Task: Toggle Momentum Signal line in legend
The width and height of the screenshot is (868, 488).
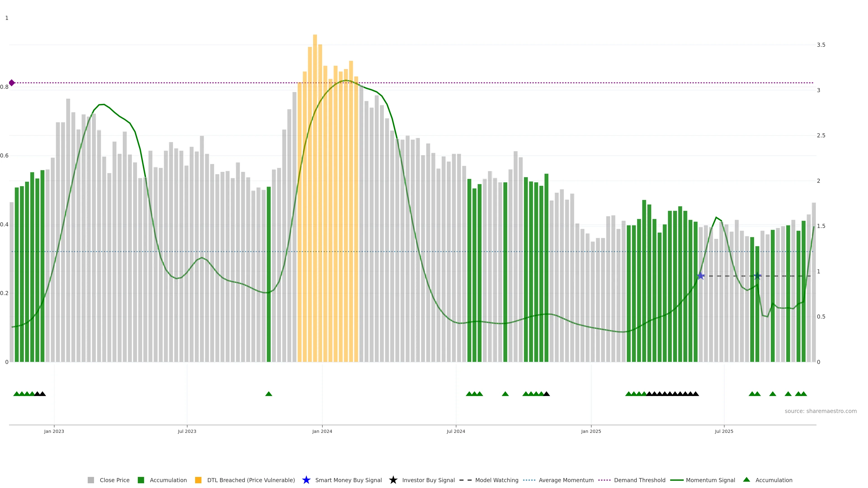Action: click(x=710, y=480)
